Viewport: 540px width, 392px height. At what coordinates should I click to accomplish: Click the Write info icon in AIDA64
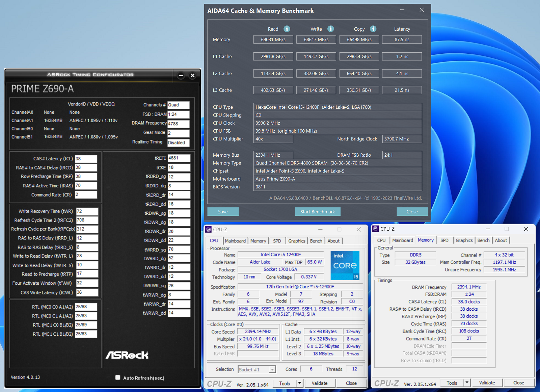[331, 29]
